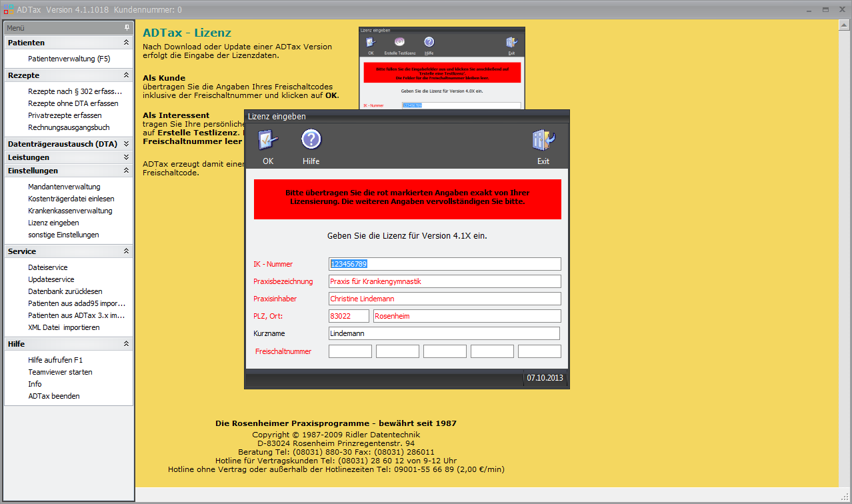Click the third Freischaltnummer box
Viewport: 852px width, 504px height.
click(445, 351)
